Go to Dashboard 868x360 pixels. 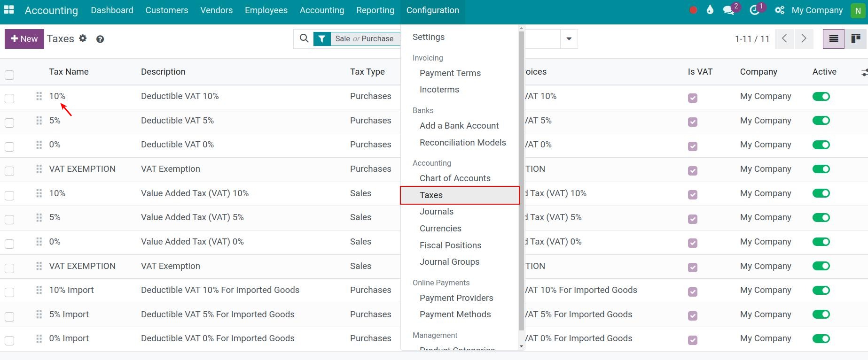tap(112, 10)
